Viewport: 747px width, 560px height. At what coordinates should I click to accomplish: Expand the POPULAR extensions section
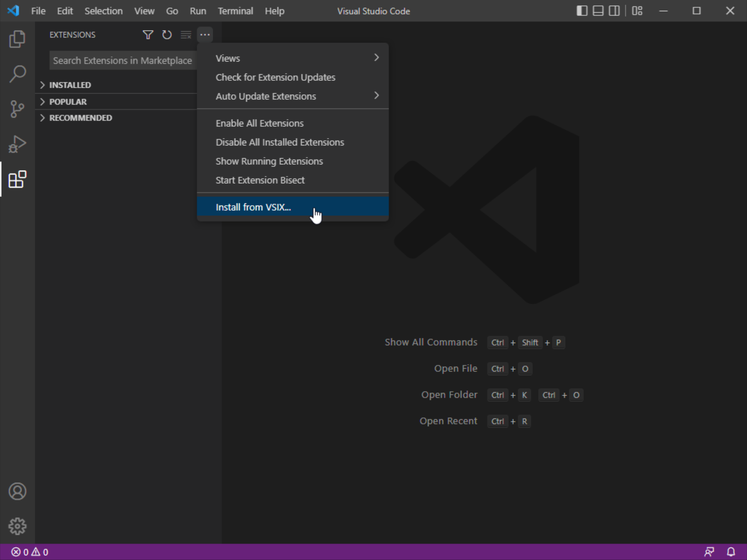[116, 101]
